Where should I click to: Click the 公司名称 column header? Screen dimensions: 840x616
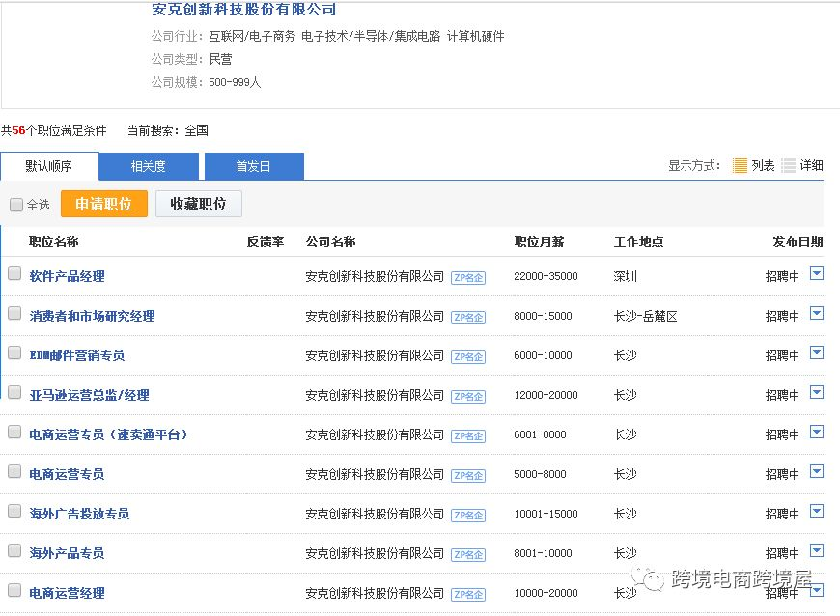(330, 242)
